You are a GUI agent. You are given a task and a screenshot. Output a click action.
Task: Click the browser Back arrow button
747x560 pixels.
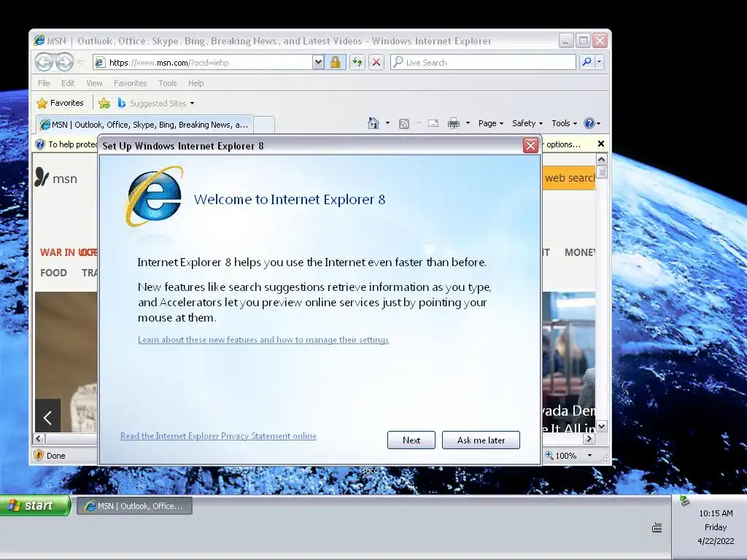(44, 62)
